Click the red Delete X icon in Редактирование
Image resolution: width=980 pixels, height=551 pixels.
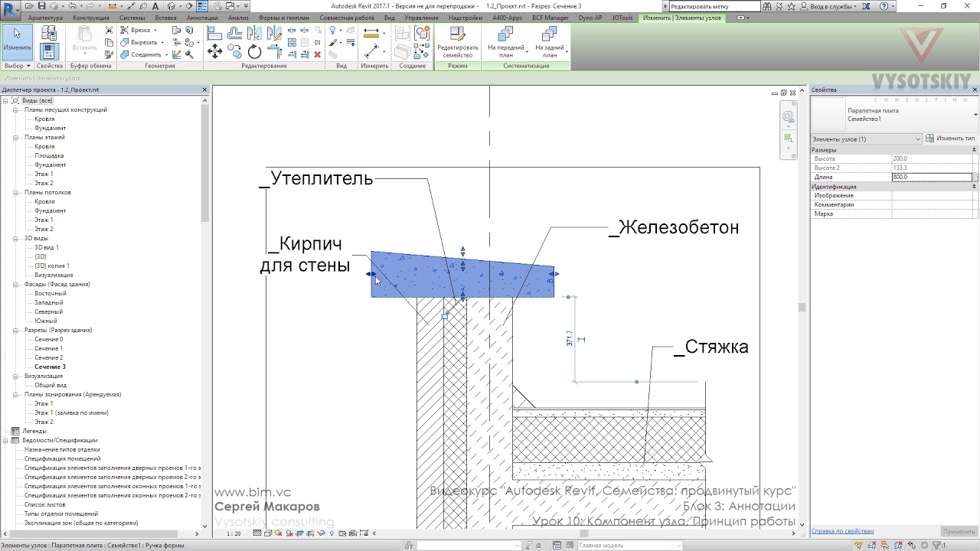pos(318,54)
